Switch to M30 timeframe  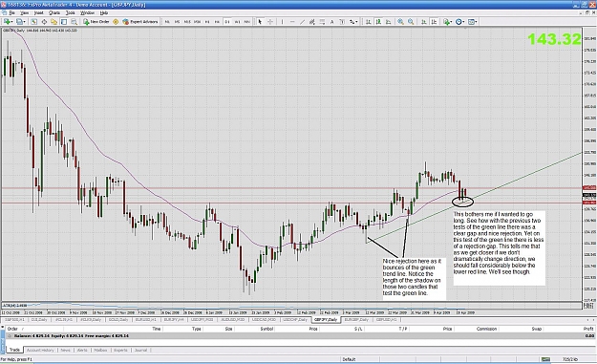coord(197,22)
